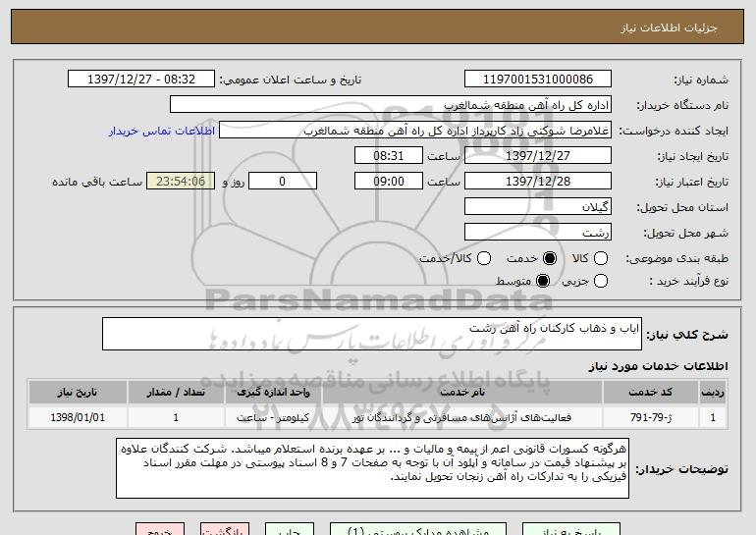756x535 pixels.
Task: Choose the جزیی purchase type radio
Action: 600,281
